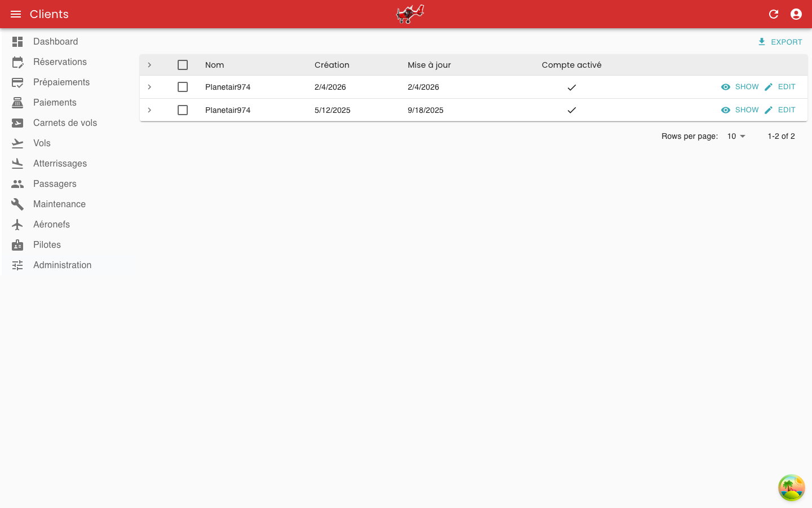
Task: Click the refresh icon in header
Action: pos(774,14)
